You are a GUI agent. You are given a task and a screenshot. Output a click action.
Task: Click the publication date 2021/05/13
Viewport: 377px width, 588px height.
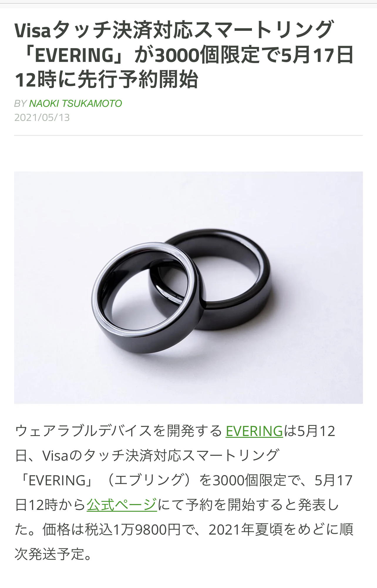pos(42,117)
